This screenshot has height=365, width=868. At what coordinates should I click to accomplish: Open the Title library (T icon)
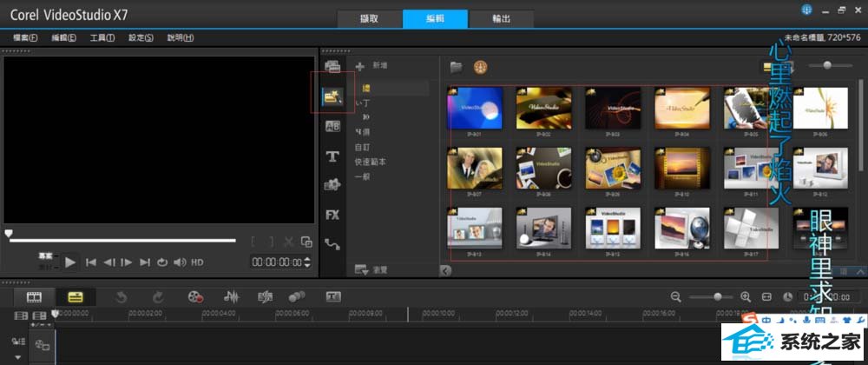(332, 156)
